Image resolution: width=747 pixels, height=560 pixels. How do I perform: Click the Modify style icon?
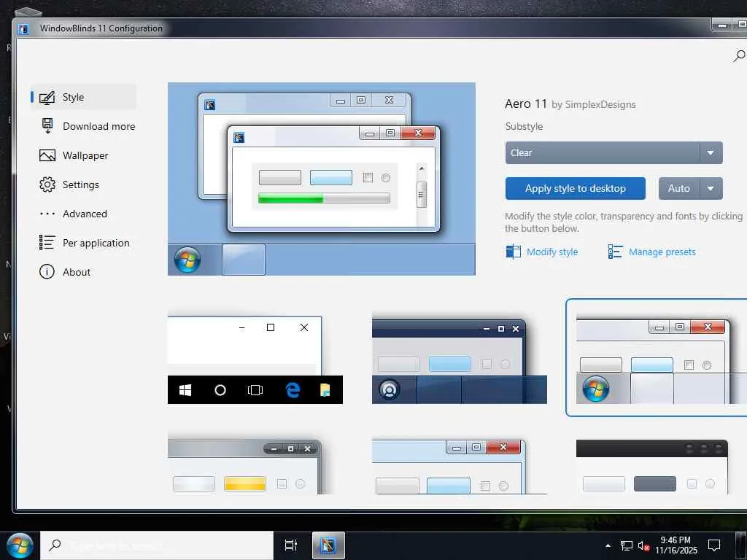(513, 251)
